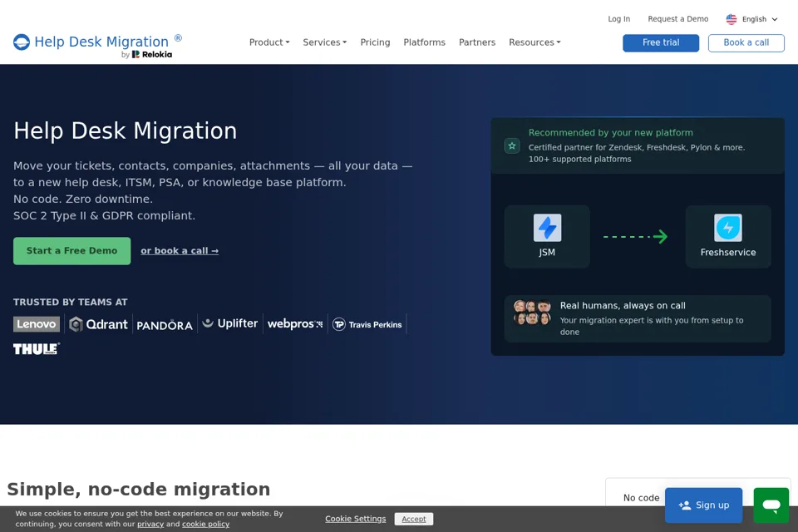Viewport: 798px width, 532px height.
Task: Click Request a Demo link
Action: pos(678,19)
